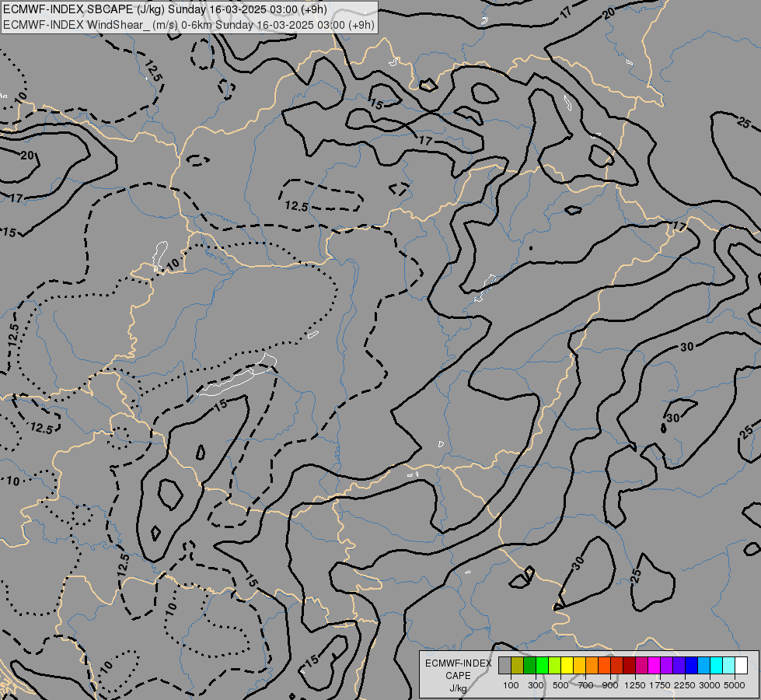
Task: Click the 3000 legend value
Action: [710, 685]
